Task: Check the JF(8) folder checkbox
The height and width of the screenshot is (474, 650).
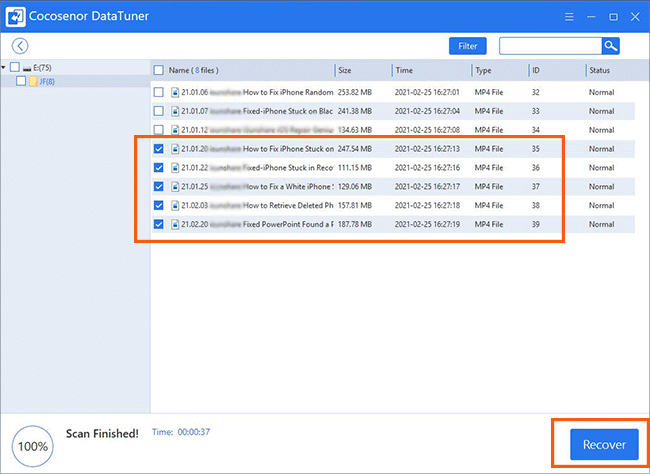Action: tap(21, 81)
